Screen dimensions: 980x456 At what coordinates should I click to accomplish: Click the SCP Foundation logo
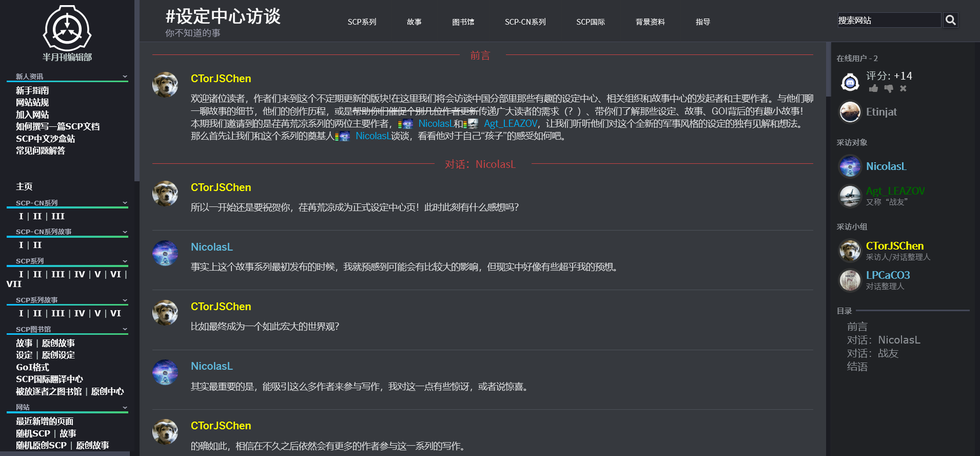[67, 28]
